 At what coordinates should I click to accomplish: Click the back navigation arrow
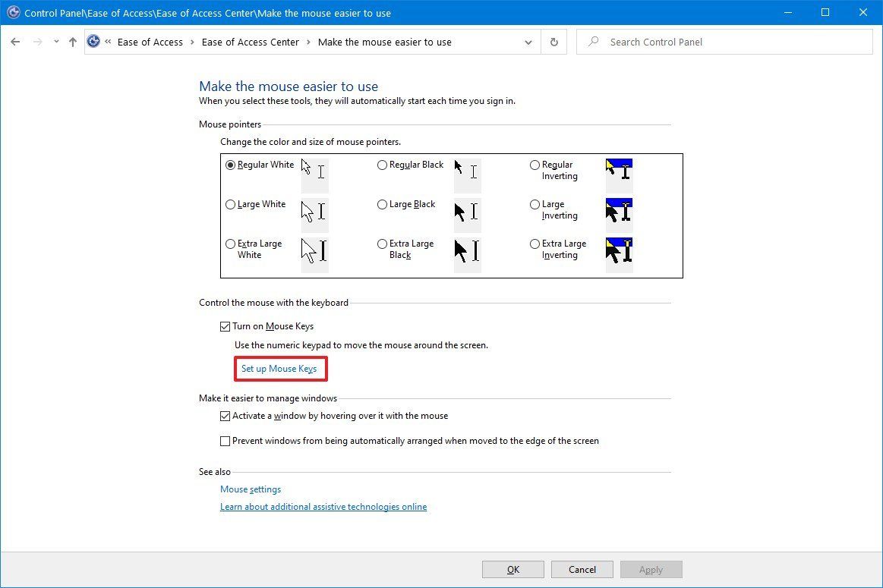coord(15,42)
